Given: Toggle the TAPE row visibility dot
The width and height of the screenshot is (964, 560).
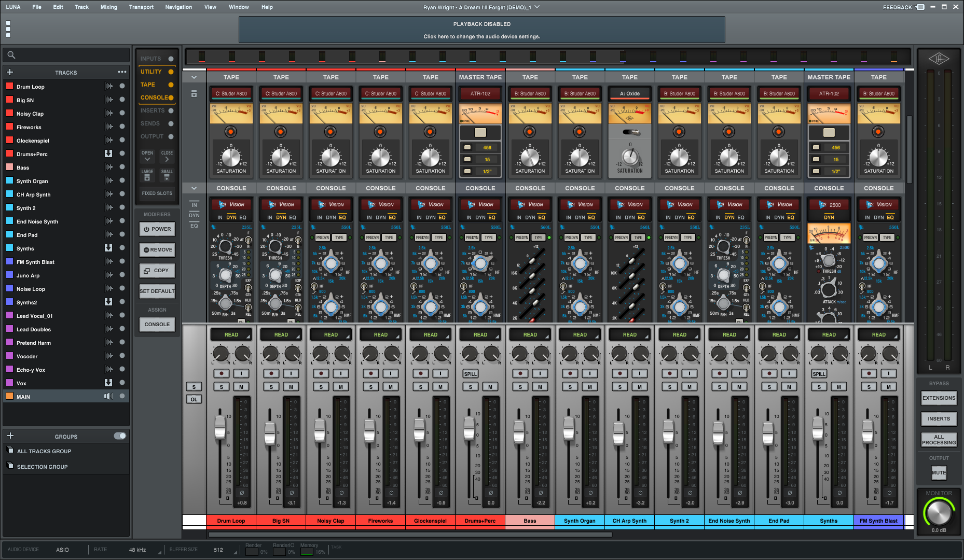Looking at the screenshot, I should [x=171, y=85].
